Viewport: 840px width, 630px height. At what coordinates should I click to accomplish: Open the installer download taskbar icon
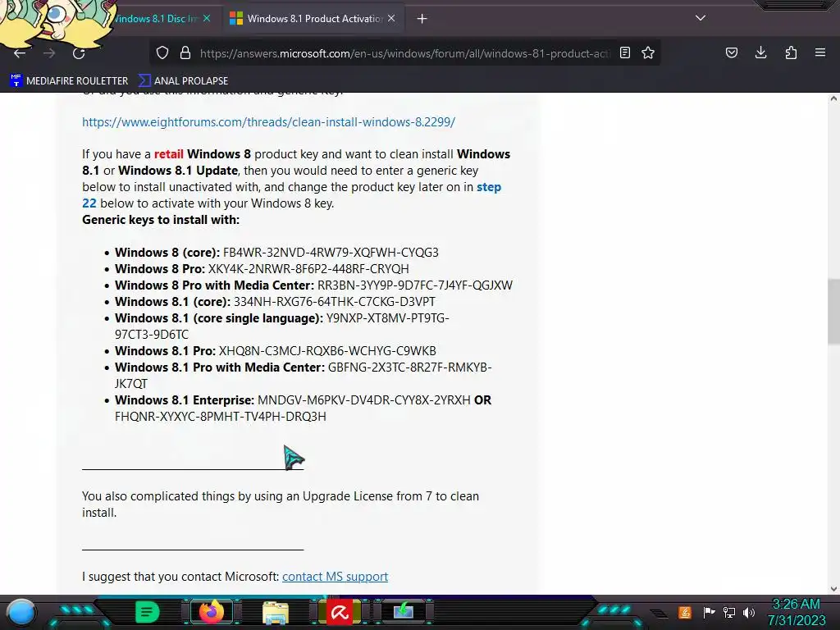[x=404, y=612]
